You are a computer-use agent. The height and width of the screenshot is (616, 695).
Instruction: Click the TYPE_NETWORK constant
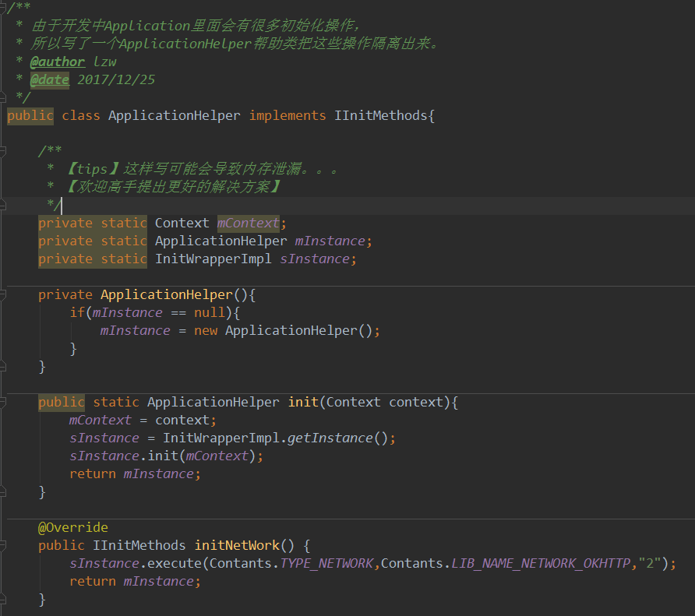pos(326,563)
